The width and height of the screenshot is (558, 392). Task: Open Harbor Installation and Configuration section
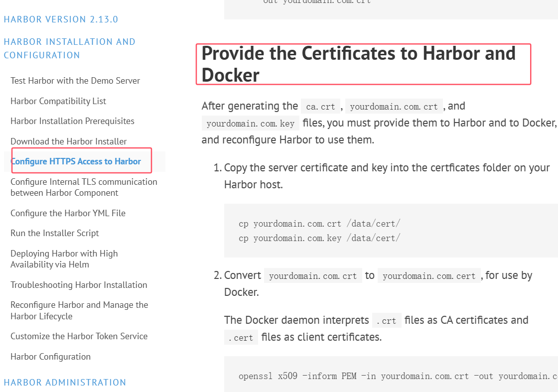tap(69, 48)
